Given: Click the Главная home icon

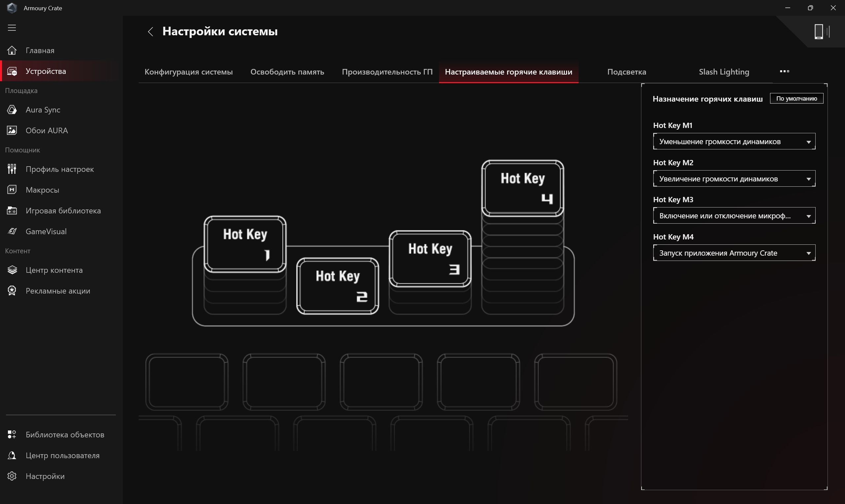Looking at the screenshot, I should 12,50.
